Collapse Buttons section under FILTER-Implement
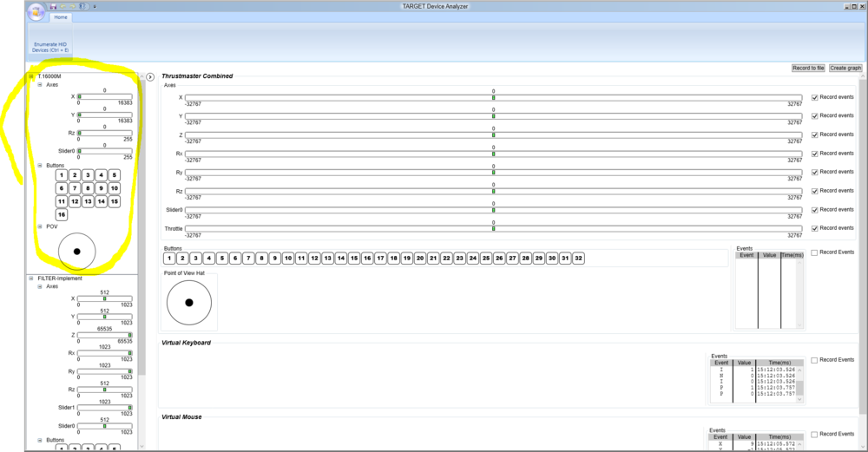The image size is (868, 452). [40, 440]
